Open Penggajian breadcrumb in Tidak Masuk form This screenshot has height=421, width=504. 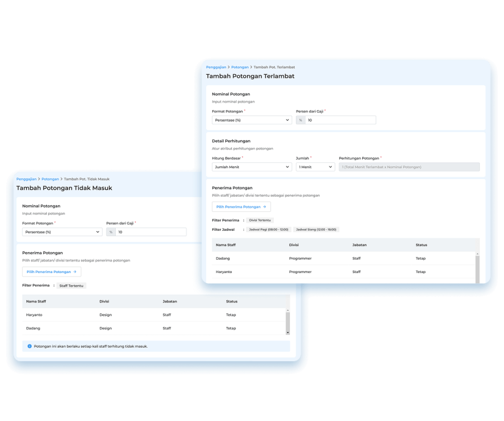point(27,179)
